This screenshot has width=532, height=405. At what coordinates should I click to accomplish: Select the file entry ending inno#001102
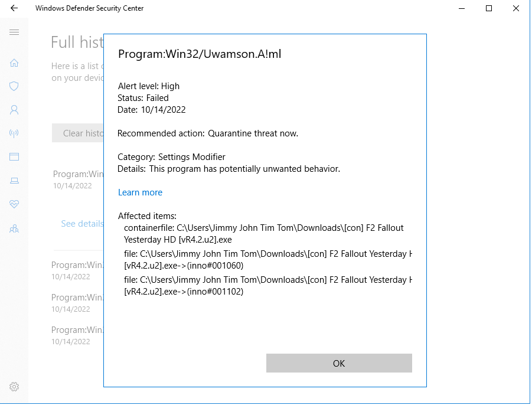267,286
